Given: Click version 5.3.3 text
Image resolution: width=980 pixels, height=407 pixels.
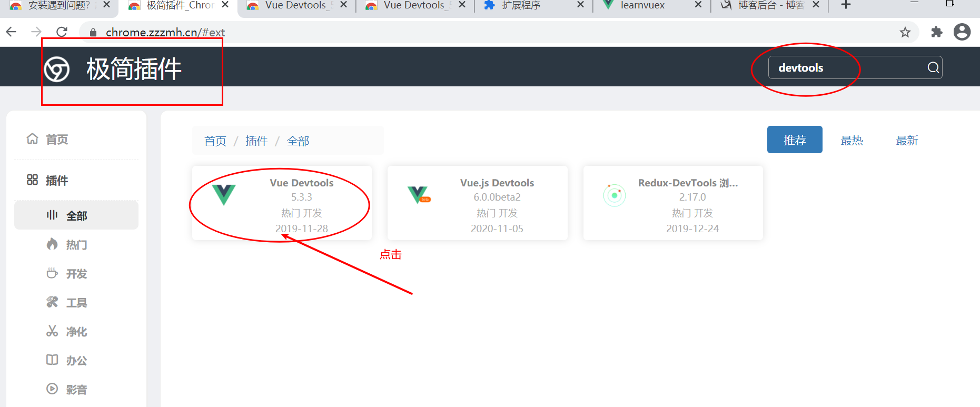Looking at the screenshot, I should [302, 197].
